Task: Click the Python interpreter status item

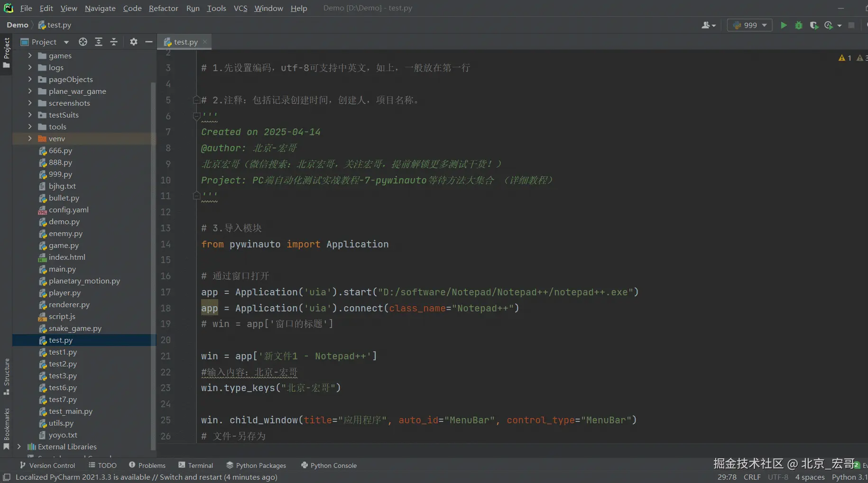Action: pos(849,477)
